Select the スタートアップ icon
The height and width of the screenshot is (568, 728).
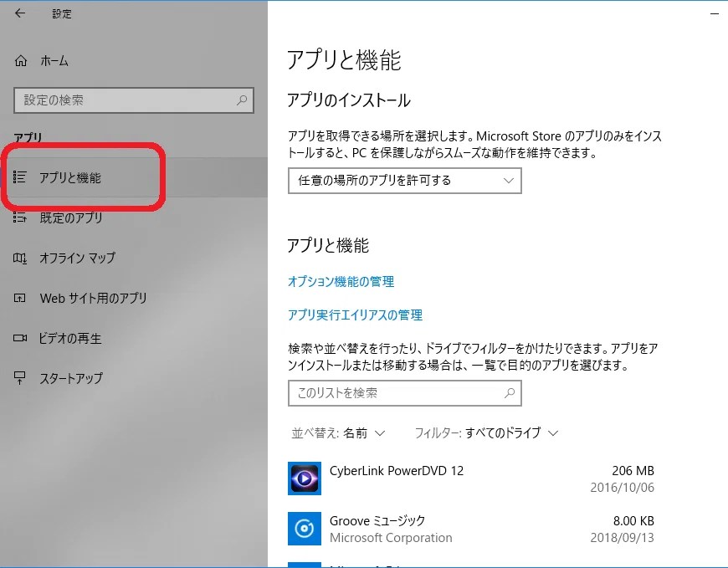(x=19, y=378)
